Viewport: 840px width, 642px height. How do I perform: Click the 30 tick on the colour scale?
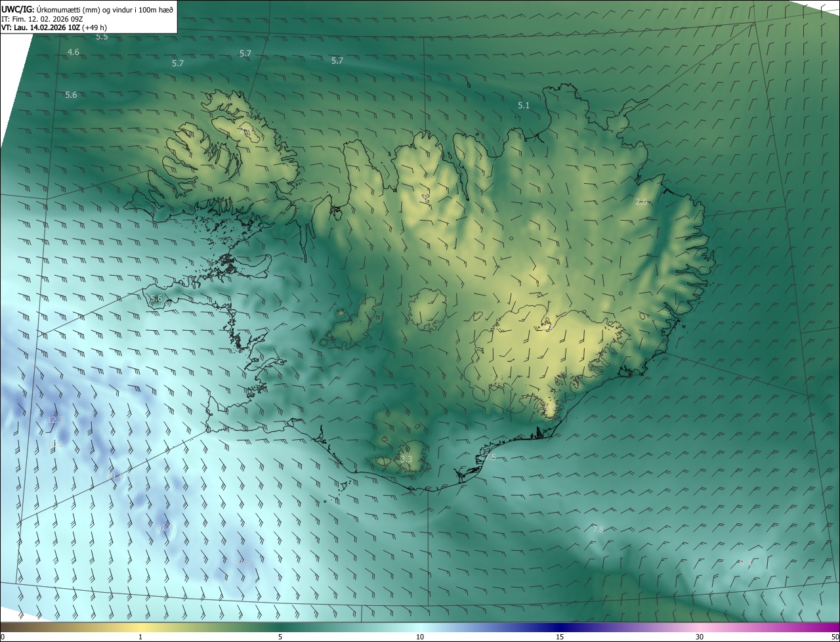point(700,637)
